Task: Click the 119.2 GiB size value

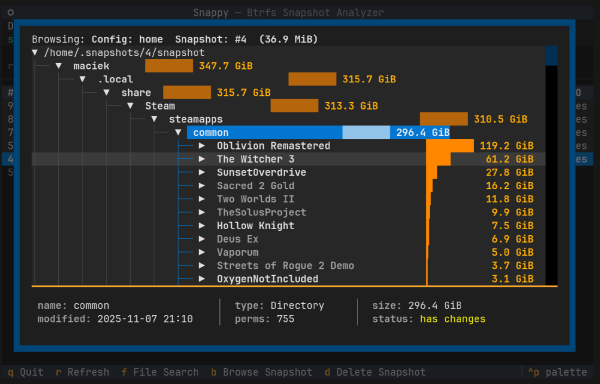Action: click(507, 146)
